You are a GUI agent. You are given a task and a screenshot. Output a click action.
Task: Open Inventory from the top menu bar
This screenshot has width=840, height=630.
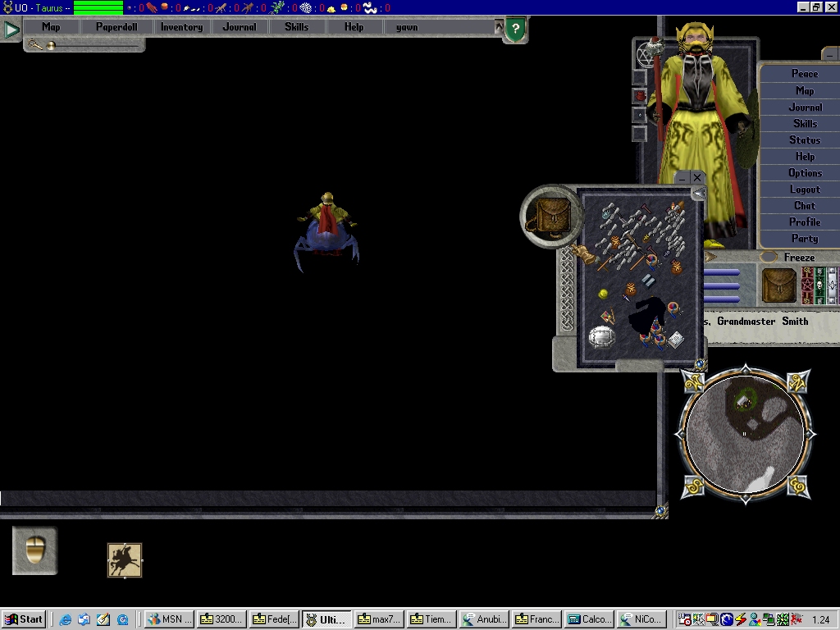point(181,27)
